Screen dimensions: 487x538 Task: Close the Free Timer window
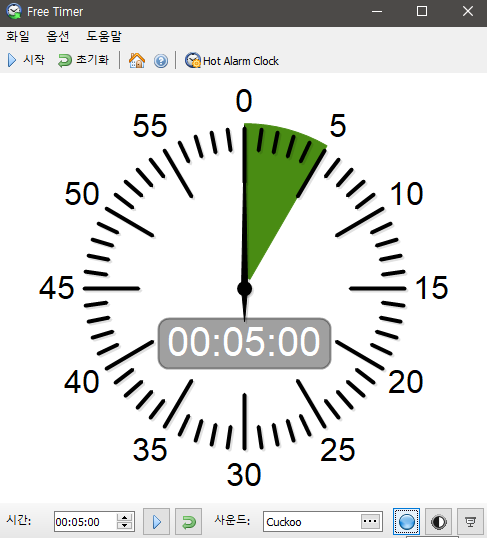click(467, 12)
